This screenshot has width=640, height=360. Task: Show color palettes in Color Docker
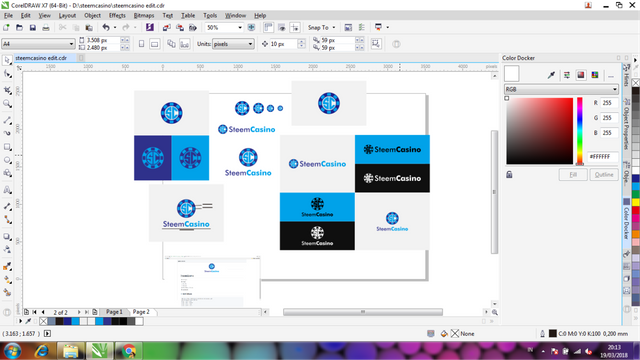(x=595, y=75)
